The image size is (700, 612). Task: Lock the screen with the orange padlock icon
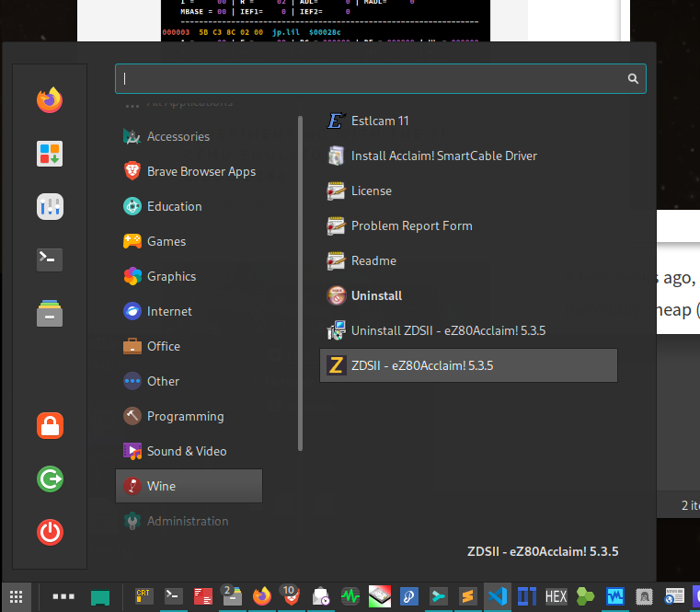pyautogui.click(x=50, y=425)
